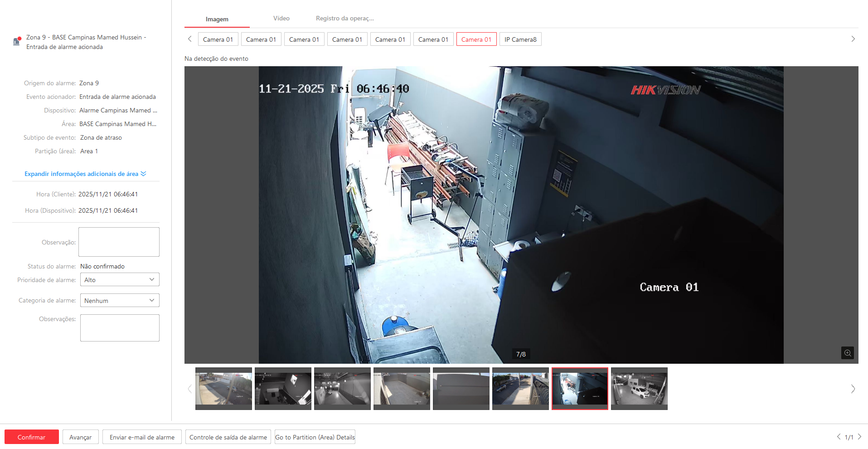Switch to the Vídeo tab
Viewport: 868px width, 449px height.
[x=281, y=19]
